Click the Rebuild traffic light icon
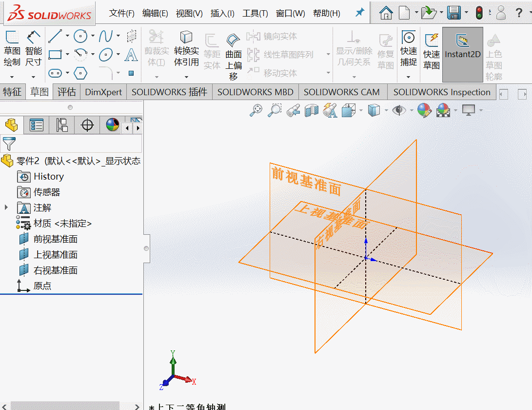The width and height of the screenshot is (532, 410). (479, 13)
